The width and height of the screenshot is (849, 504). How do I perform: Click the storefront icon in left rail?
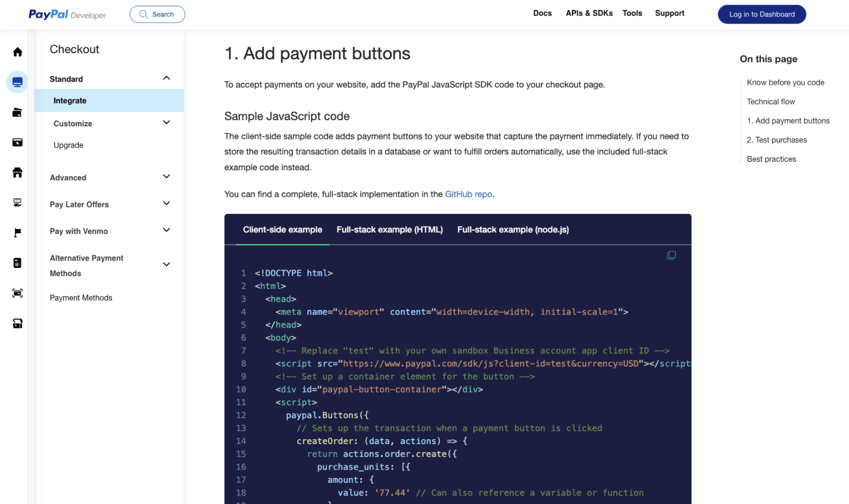click(18, 172)
